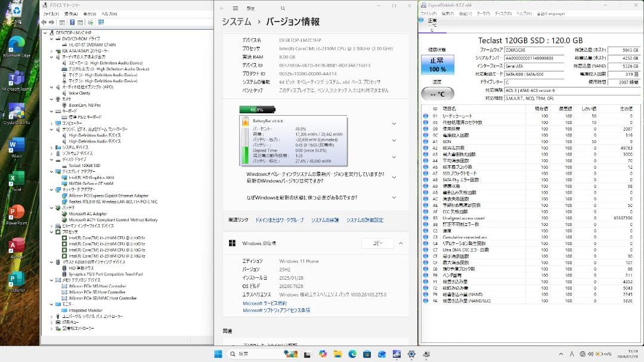
Task: Click the back arrow in Settings window
Action: pos(222,9)
